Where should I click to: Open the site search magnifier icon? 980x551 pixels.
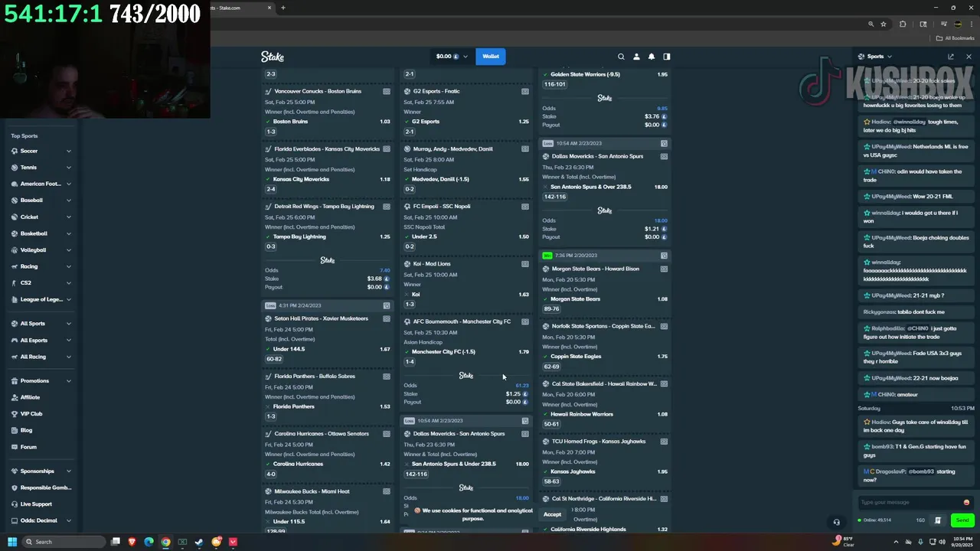click(621, 57)
